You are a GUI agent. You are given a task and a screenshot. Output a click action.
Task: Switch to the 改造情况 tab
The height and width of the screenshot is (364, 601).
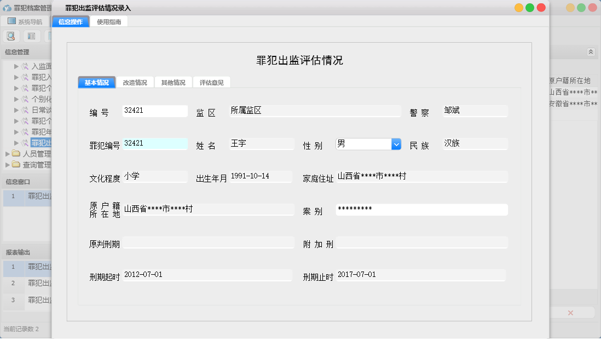(136, 82)
